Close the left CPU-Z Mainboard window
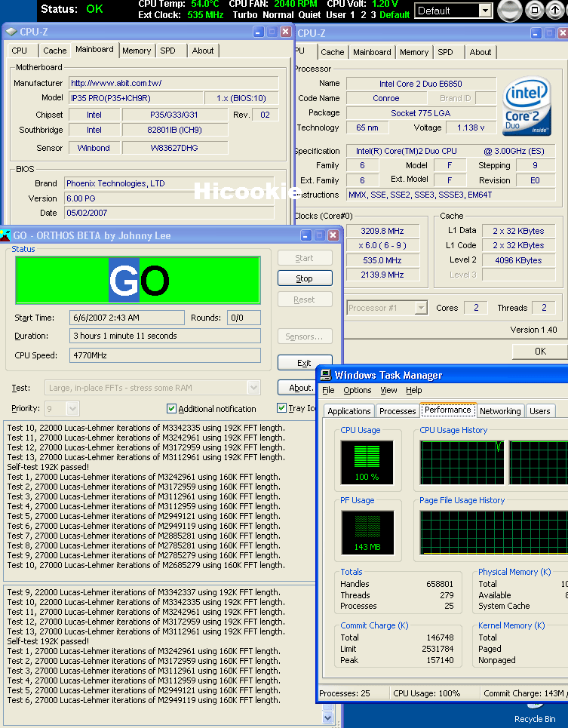This screenshot has height=728, width=568. [286, 32]
